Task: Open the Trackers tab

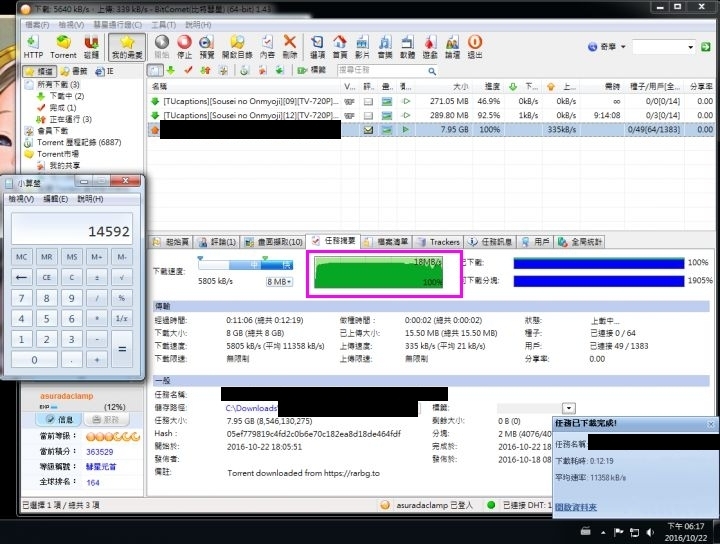Action: click(439, 242)
